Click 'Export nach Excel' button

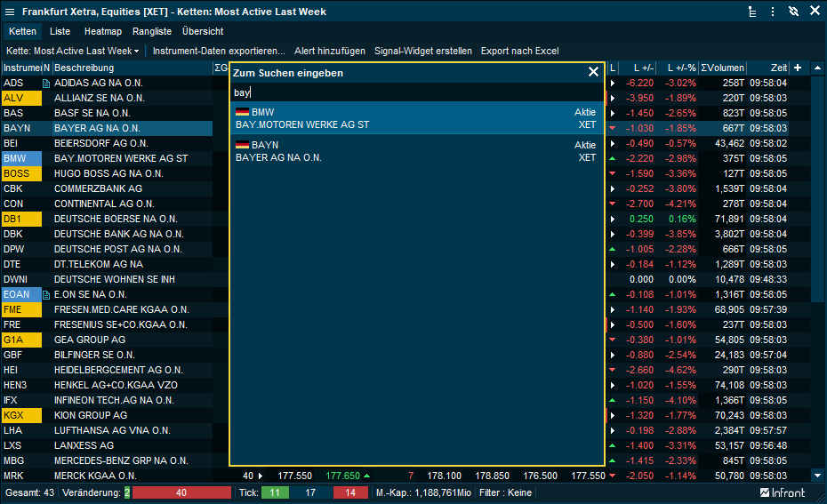(519, 51)
